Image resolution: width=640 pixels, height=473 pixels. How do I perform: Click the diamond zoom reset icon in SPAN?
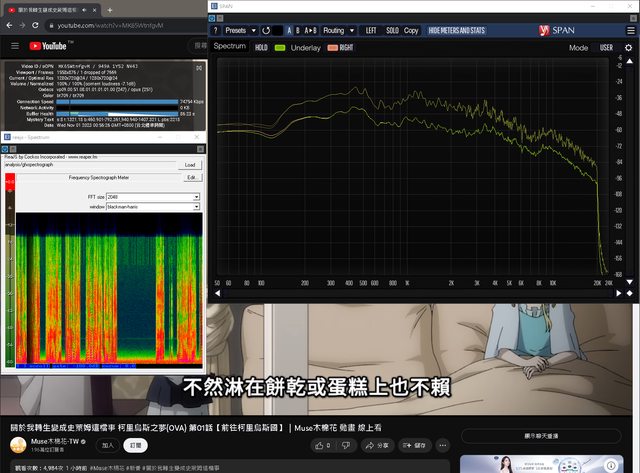[x=630, y=293]
